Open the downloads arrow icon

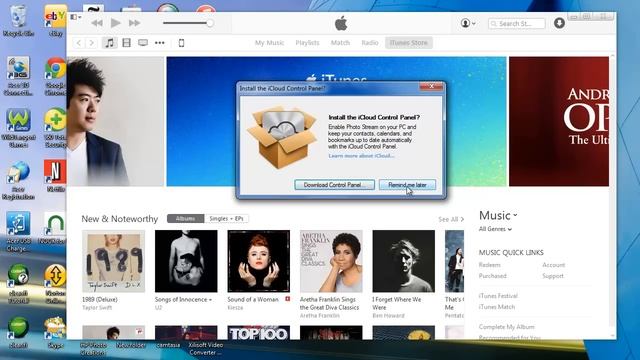coord(559,23)
